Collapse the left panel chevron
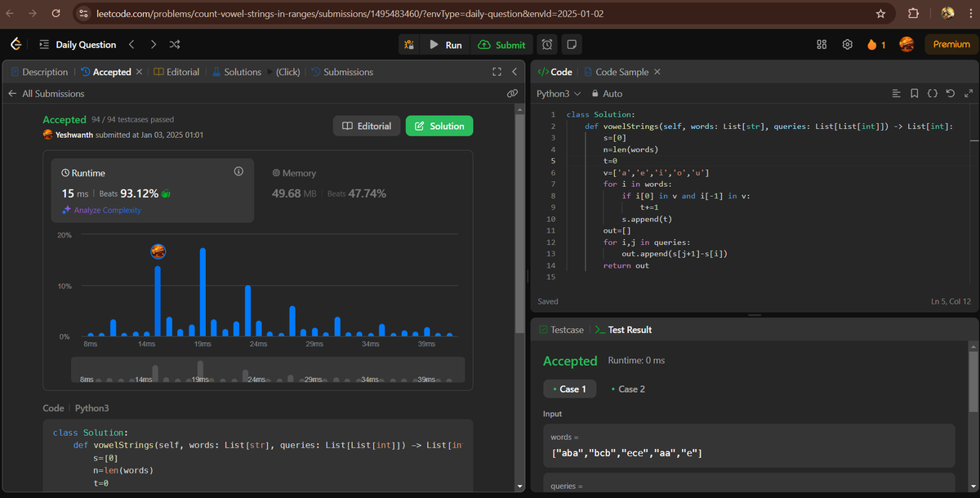The width and height of the screenshot is (980, 498). [514, 72]
